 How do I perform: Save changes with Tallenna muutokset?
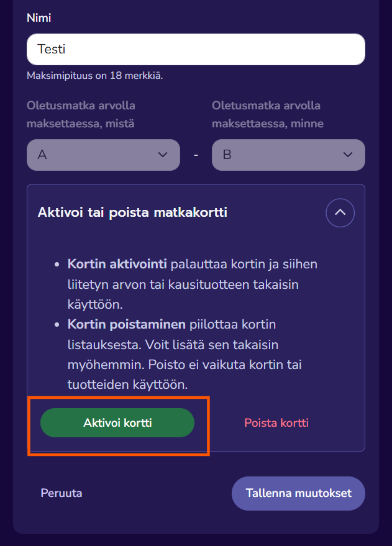coord(298,493)
